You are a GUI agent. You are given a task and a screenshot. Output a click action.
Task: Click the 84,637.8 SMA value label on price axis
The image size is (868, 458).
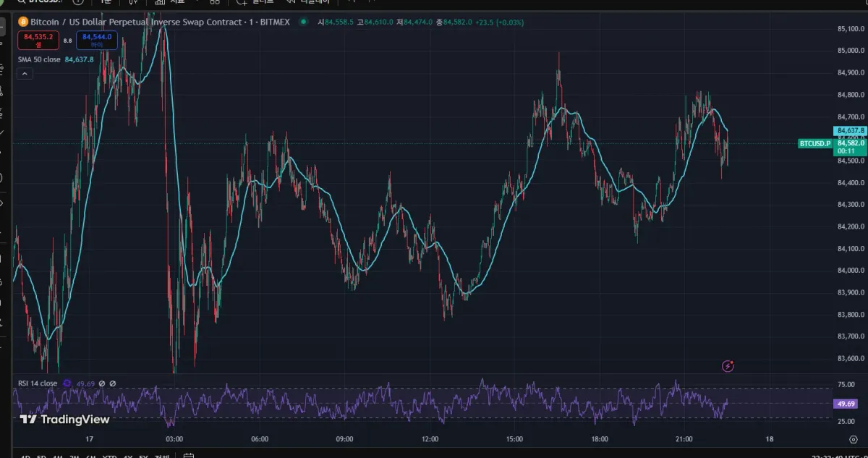[850, 131]
